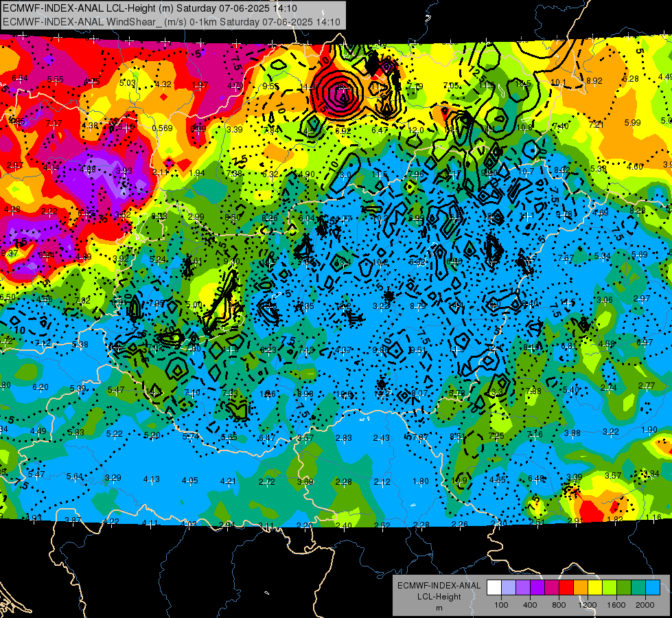Viewport: 672px width, 618px height.
Task: Click the wind shear value '5.55'
Action: [56, 80]
